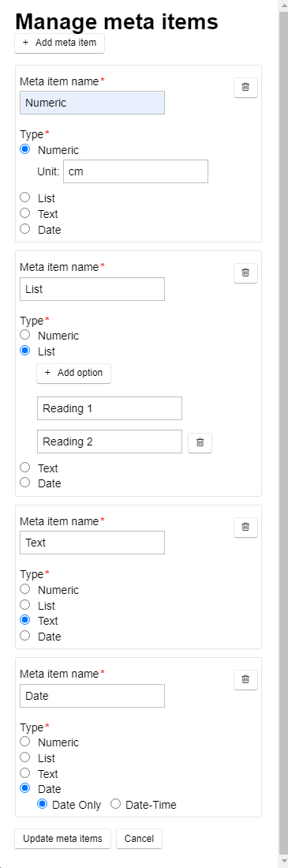
Task: Delete the List meta item via trash icon
Action: point(245,273)
